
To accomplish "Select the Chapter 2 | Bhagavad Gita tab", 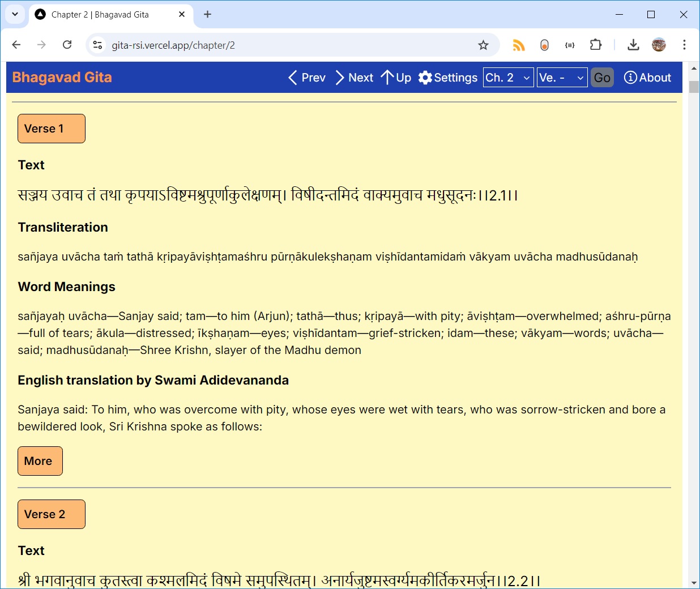I will [x=110, y=14].
